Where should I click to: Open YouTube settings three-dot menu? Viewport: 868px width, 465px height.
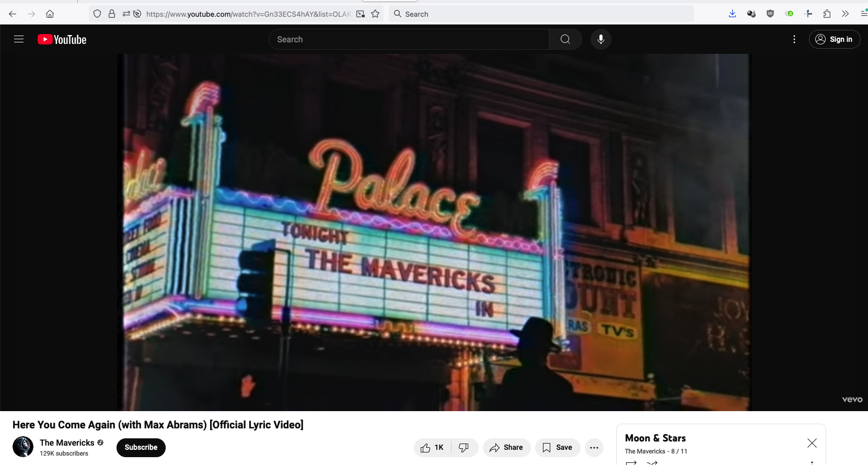click(x=794, y=39)
